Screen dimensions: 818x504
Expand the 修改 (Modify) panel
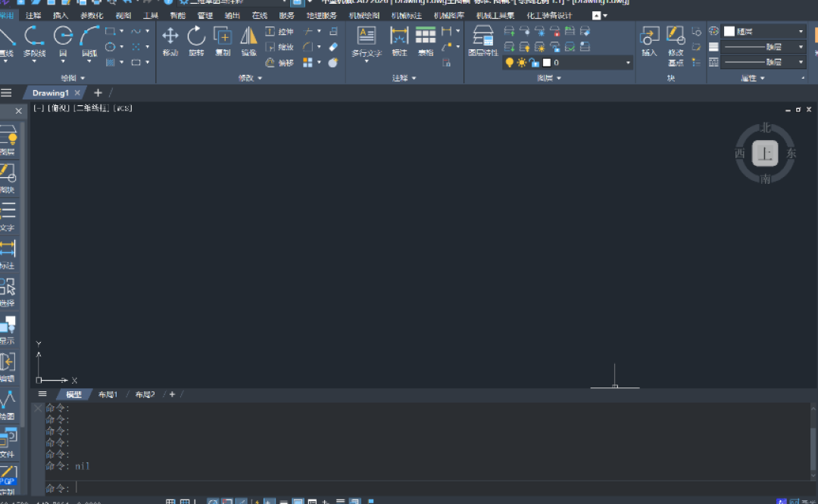pyautogui.click(x=251, y=78)
